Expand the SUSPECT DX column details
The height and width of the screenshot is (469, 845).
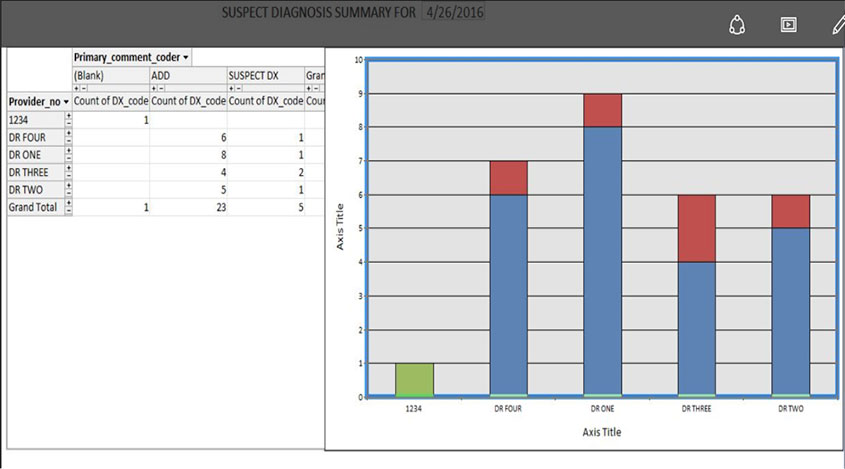(x=231, y=89)
